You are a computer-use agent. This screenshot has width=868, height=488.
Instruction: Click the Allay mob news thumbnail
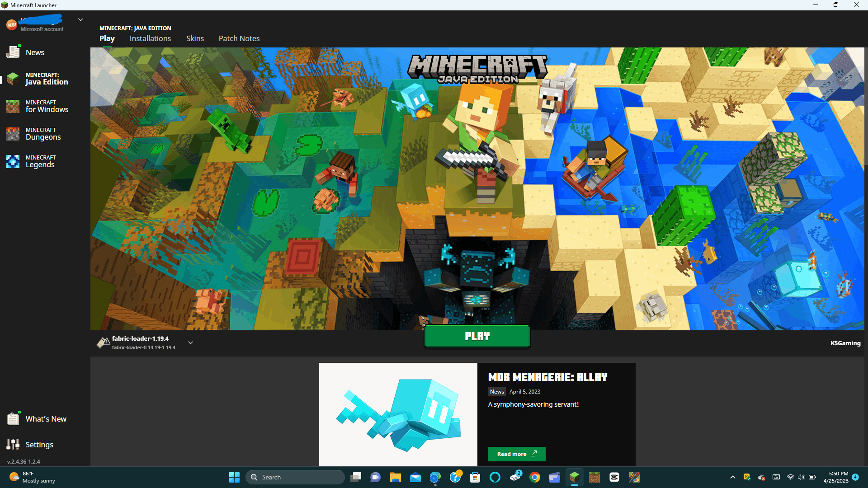(x=398, y=413)
